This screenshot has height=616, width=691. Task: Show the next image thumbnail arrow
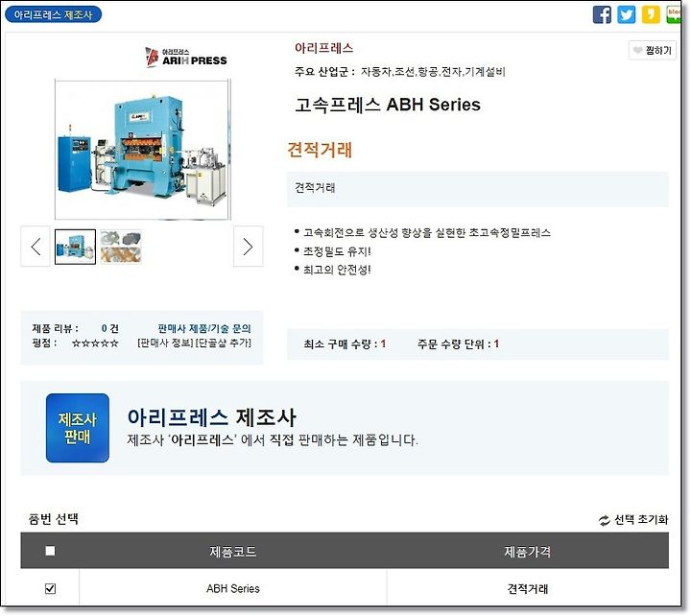249,247
